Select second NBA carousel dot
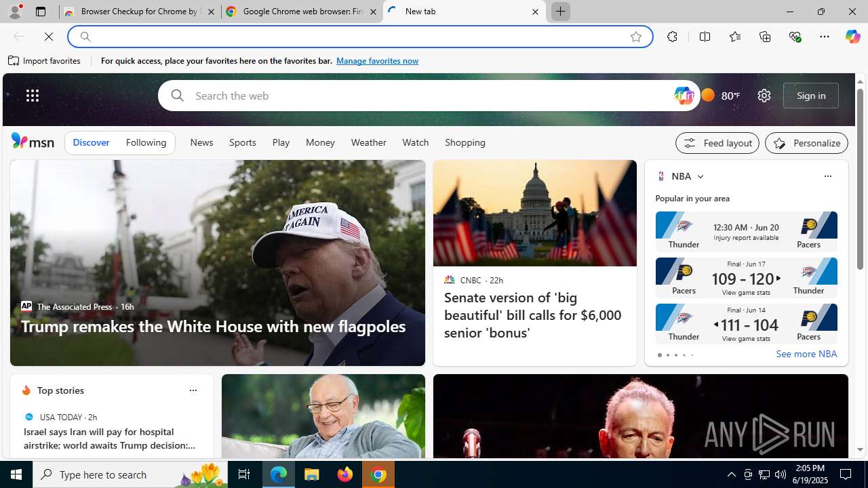 tap(667, 355)
